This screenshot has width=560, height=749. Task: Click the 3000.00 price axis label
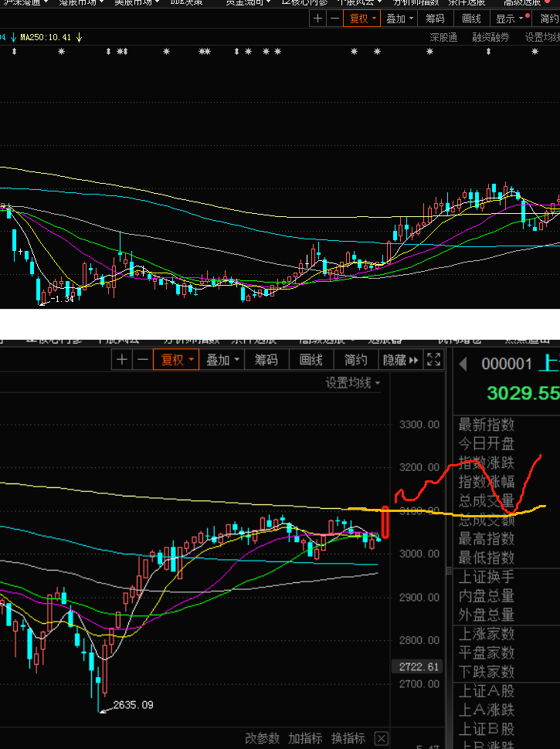point(419,554)
